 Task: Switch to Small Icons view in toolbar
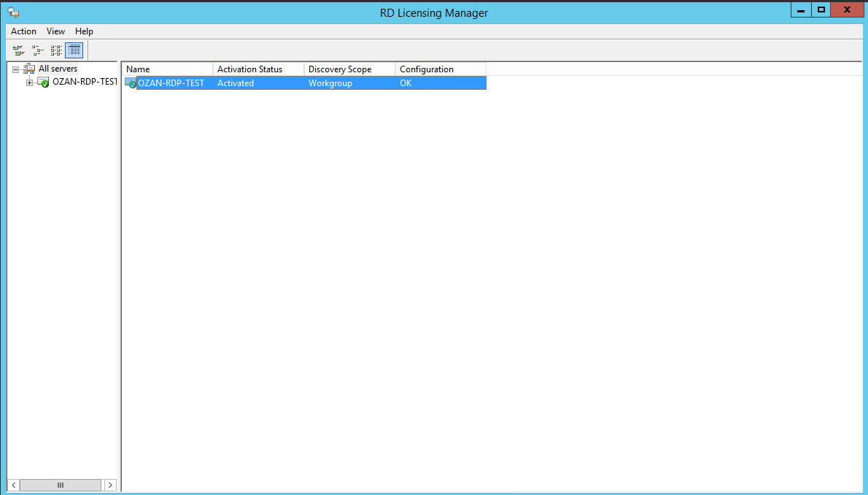point(37,50)
